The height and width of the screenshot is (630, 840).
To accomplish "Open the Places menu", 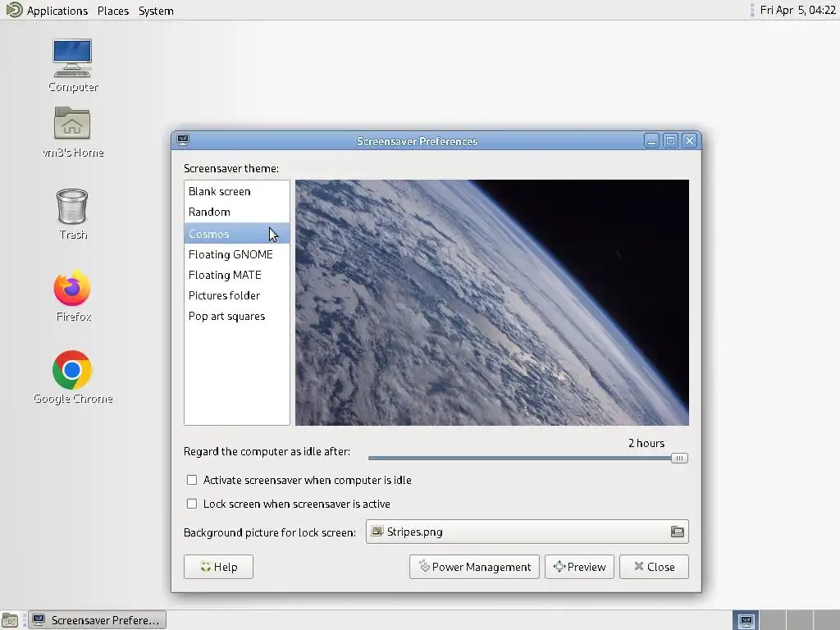I will (x=113, y=11).
